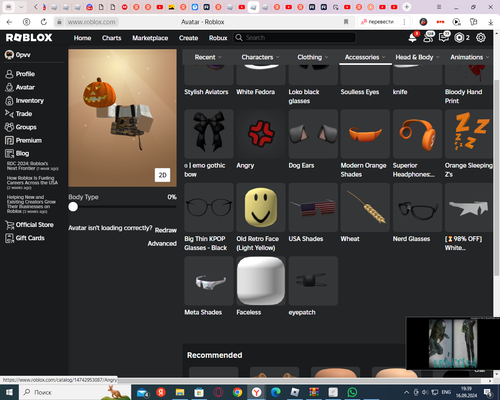Open Robux in top navigation
Screen dimensions: 500x400
[x=218, y=38]
